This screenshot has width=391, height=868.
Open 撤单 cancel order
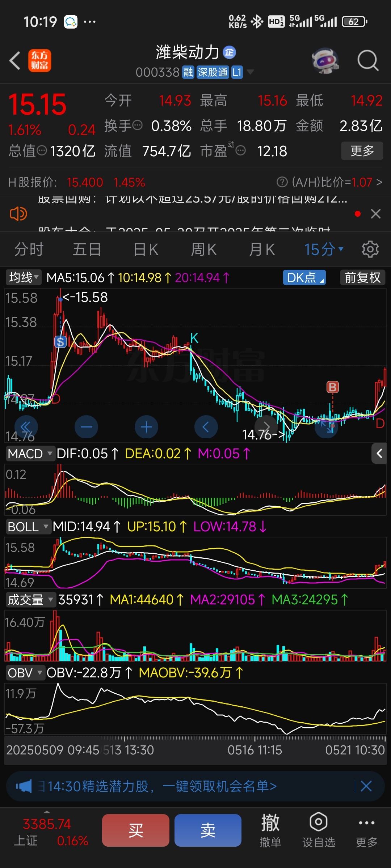click(x=270, y=830)
